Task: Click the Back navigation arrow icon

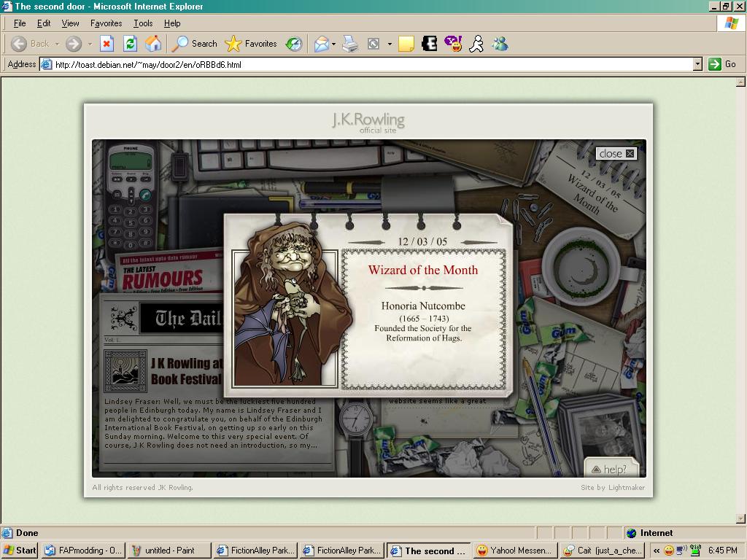Action: (19, 44)
